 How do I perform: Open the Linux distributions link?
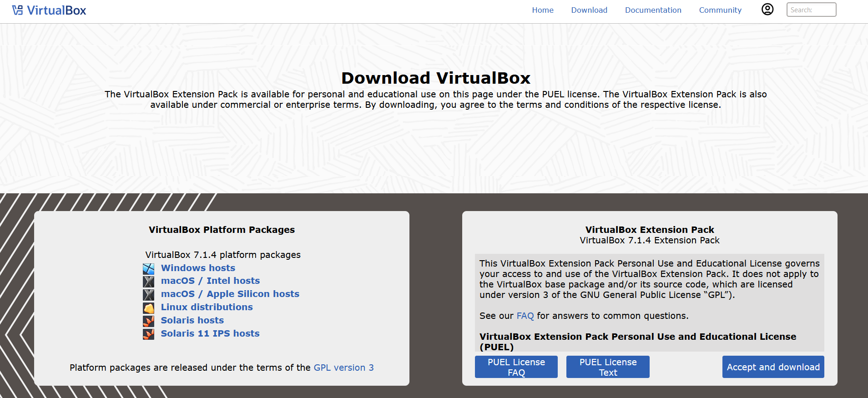click(x=207, y=307)
